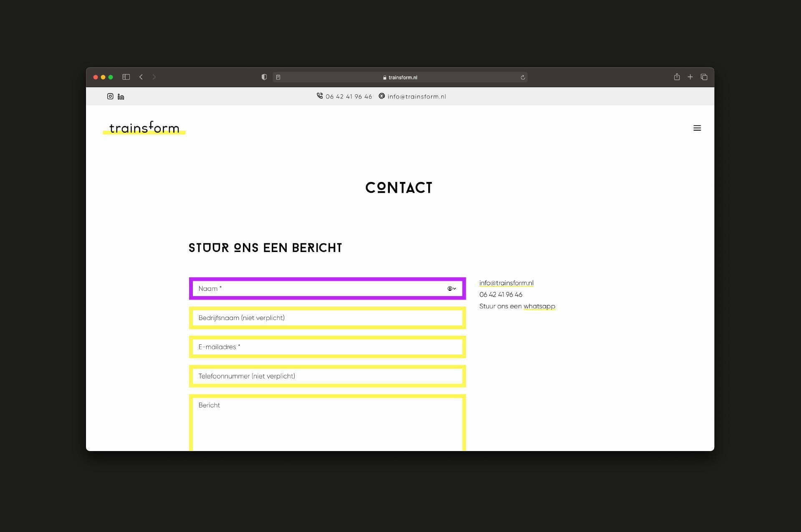Image resolution: width=801 pixels, height=532 pixels.
Task: Open the Instagram profile icon
Action: (110, 96)
